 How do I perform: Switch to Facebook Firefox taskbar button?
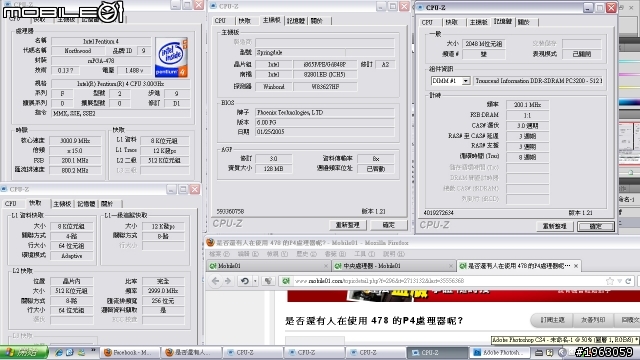click(x=130, y=353)
